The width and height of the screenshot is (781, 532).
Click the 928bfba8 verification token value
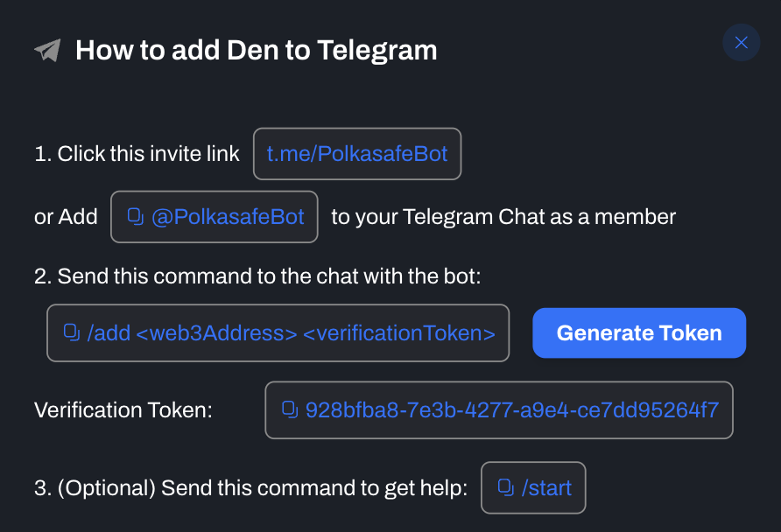511,409
